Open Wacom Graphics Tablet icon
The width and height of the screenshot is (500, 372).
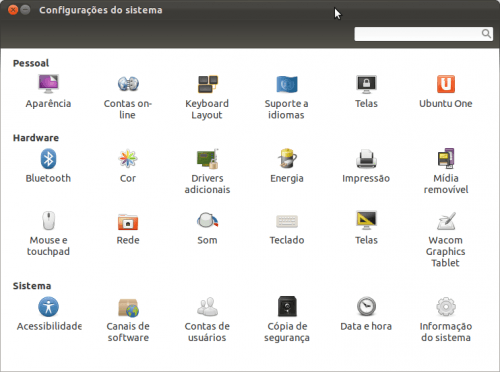[446, 221]
